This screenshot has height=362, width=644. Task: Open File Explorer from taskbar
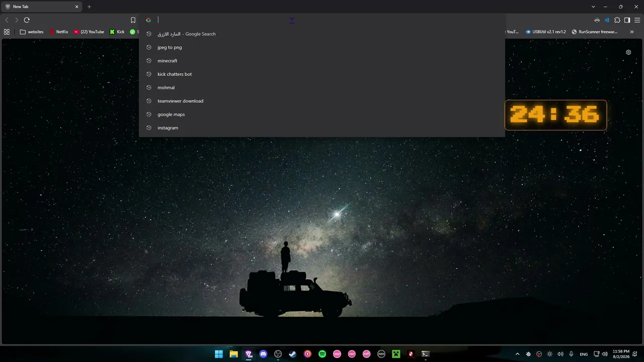click(233, 354)
